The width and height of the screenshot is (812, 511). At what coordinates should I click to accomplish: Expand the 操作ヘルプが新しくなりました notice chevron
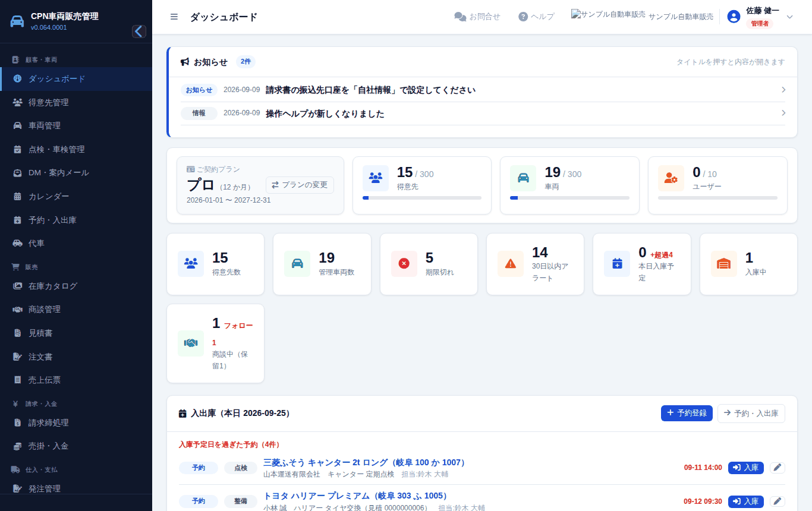click(x=783, y=113)
